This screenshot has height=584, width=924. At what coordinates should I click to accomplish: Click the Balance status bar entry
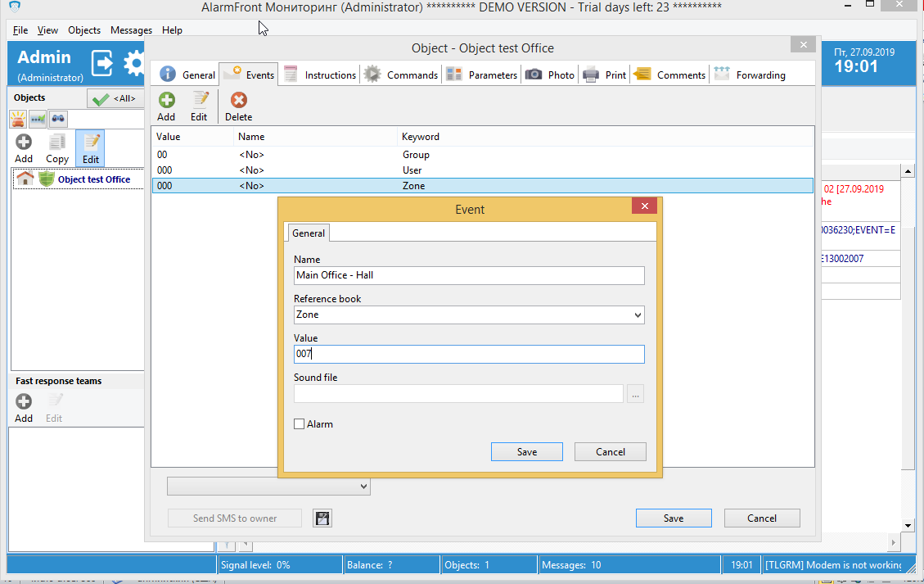point(392,564)
